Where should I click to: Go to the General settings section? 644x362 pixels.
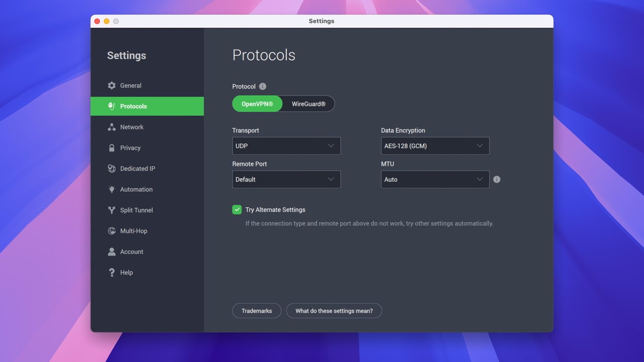(147, 85)
